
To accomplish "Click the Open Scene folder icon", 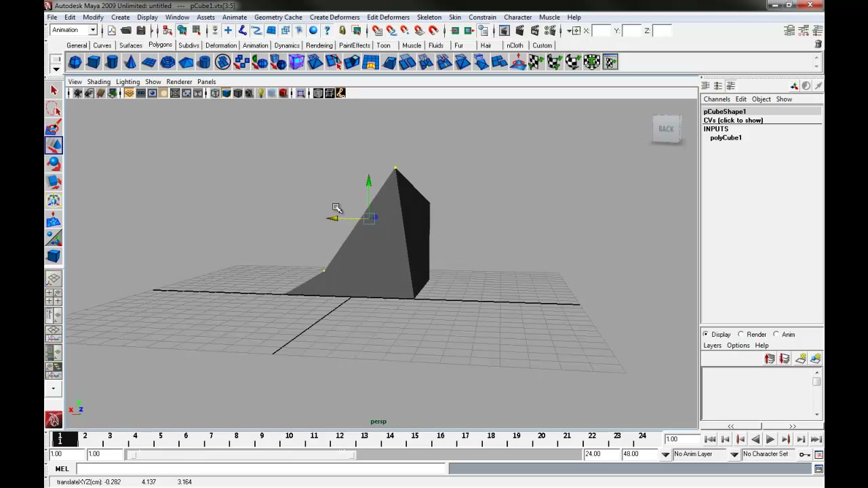I will [x=126, y=30].
